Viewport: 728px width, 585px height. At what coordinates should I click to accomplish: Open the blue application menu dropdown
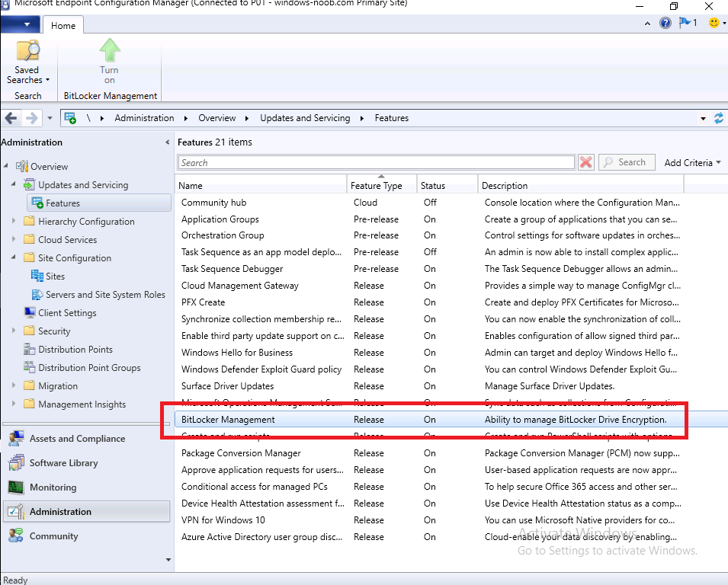click(20, 24)
